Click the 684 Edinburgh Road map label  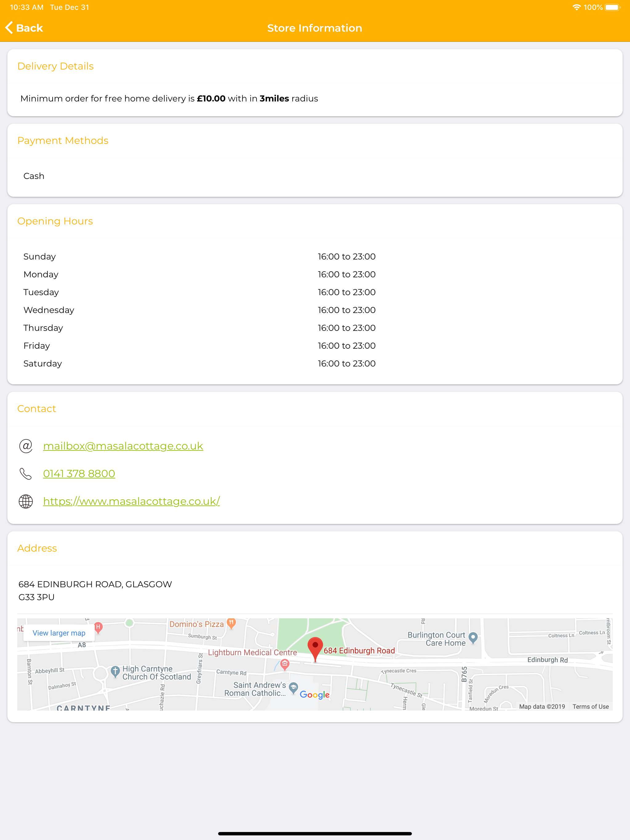tap(359, 651)
